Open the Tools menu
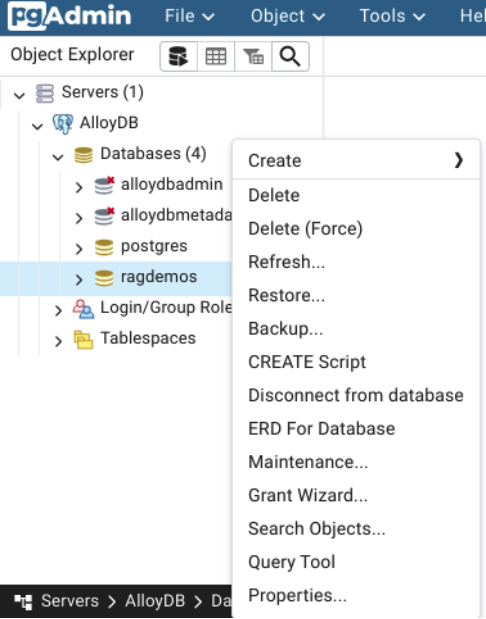Screen dimensions: 486x619 [x=392, y=16]
